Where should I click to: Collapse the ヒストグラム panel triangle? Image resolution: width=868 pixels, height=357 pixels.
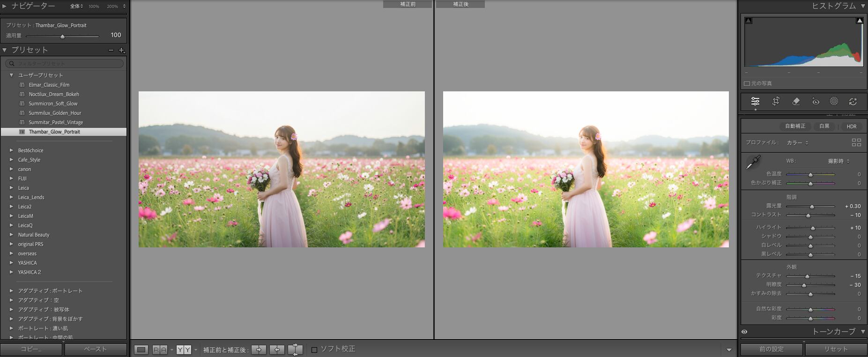coord(863,6)
